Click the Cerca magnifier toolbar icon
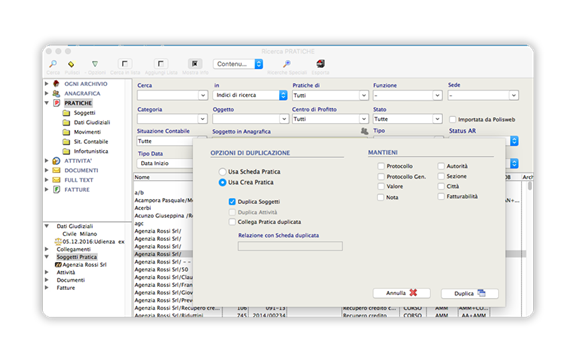576x362 pixels. click(x=53, y=64)
